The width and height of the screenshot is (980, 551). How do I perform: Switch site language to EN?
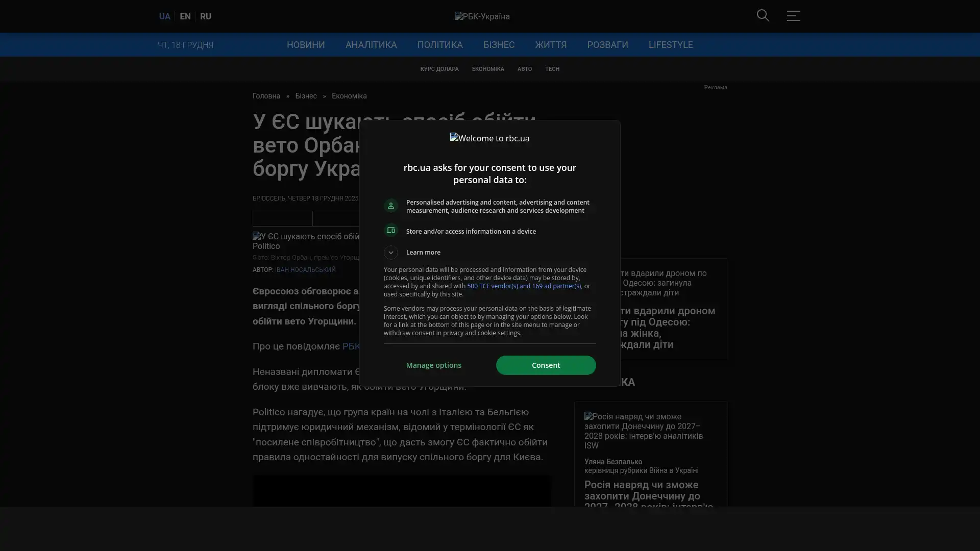185,16
